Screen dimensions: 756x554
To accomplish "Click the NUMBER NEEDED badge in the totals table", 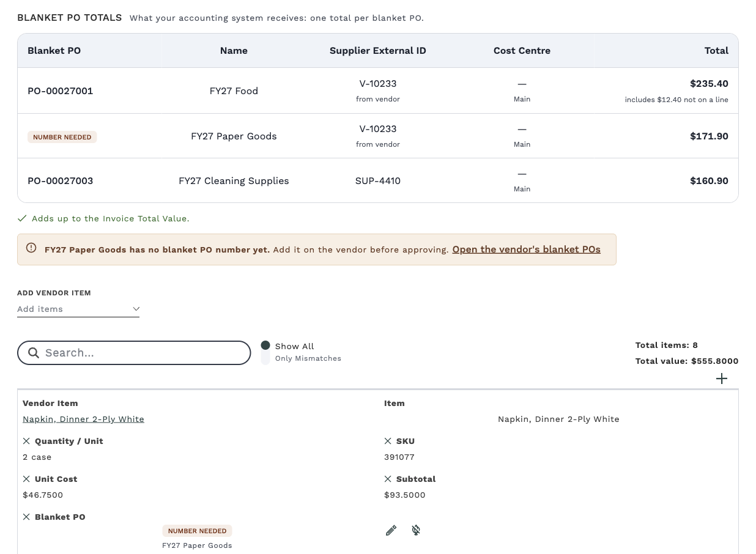I will [62, 137].
